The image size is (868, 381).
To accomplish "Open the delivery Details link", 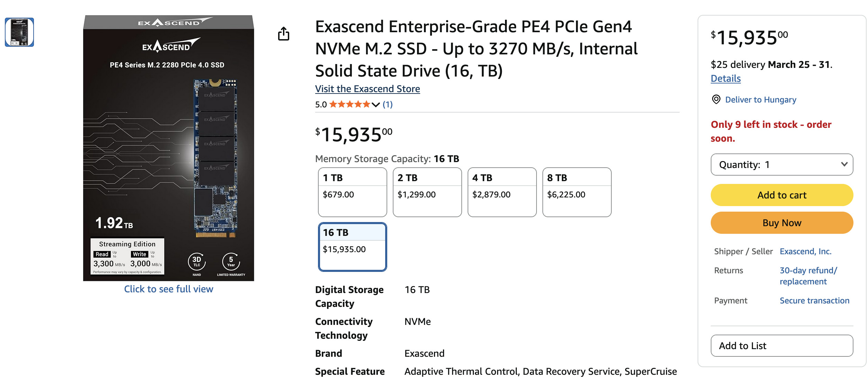I will click(725, 79).
